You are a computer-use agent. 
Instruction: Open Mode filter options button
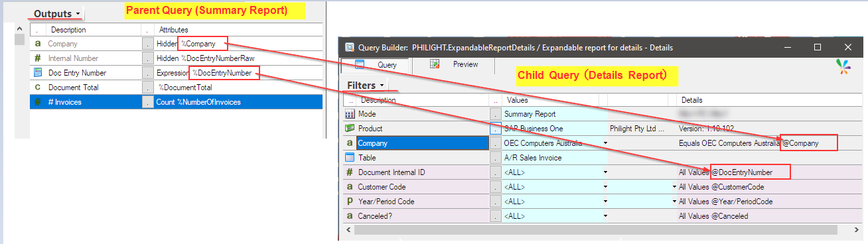[495, 114]
